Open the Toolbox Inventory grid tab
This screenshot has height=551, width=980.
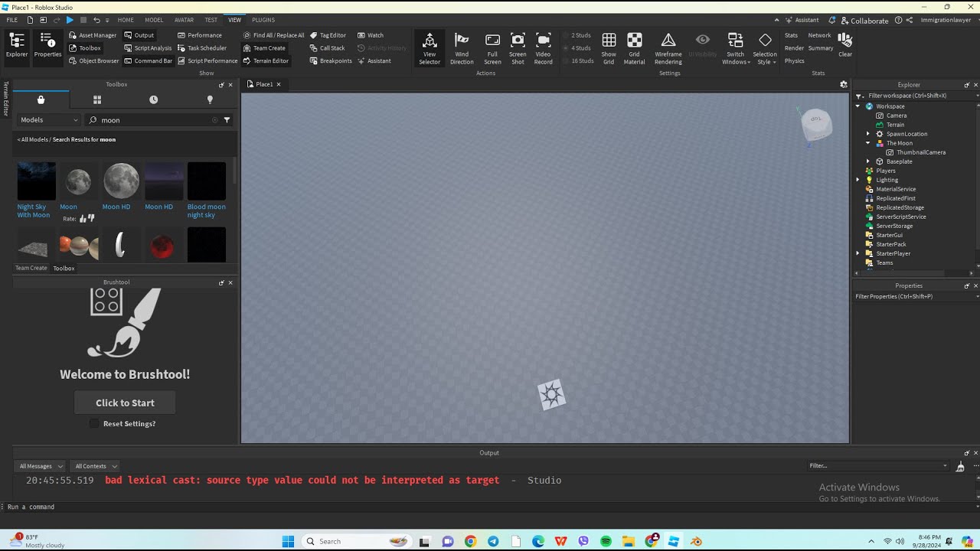tap(97, 99)
